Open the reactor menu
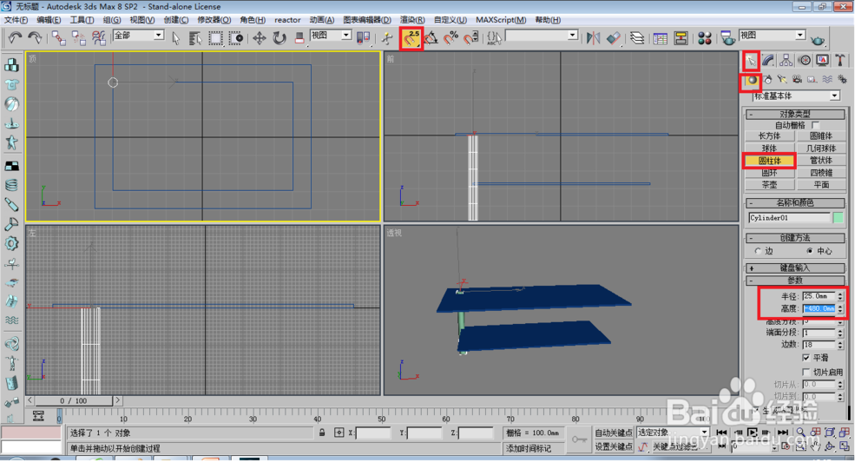Image resolution: width=868 pixels, height=469 pixels. (287, 20)
